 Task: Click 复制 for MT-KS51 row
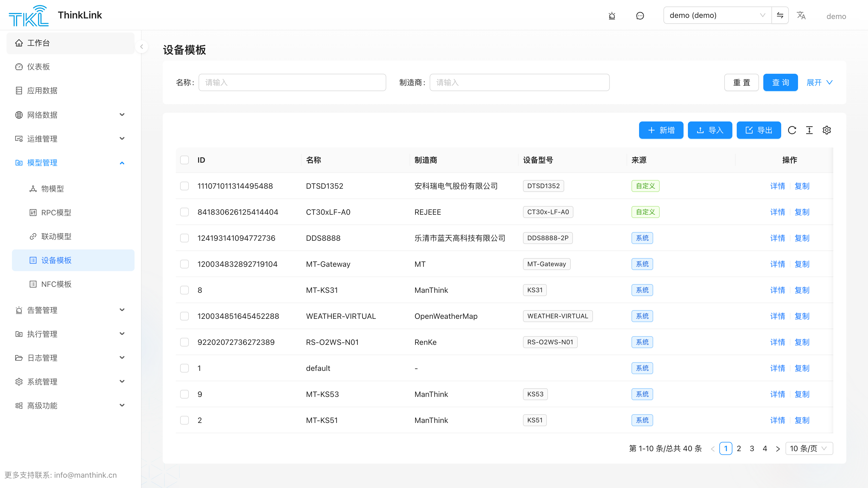[x=802, y=420]
